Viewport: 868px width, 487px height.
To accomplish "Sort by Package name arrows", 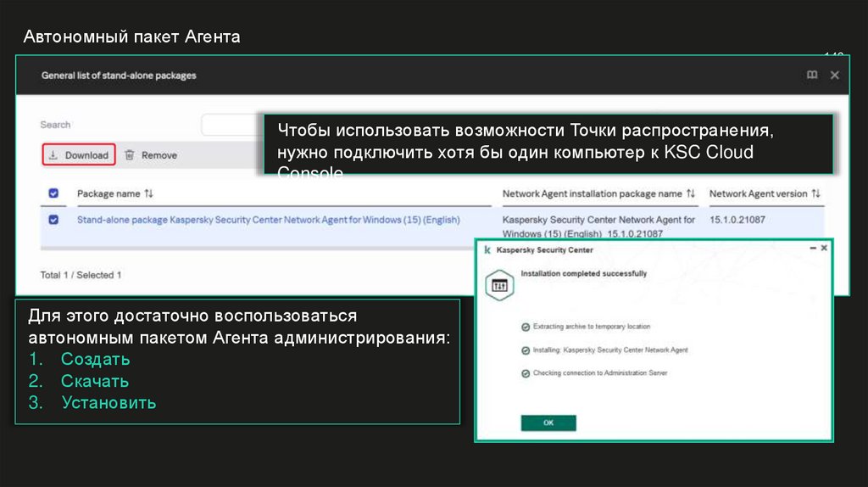I will pyautogui.click(x=148, y=193).
